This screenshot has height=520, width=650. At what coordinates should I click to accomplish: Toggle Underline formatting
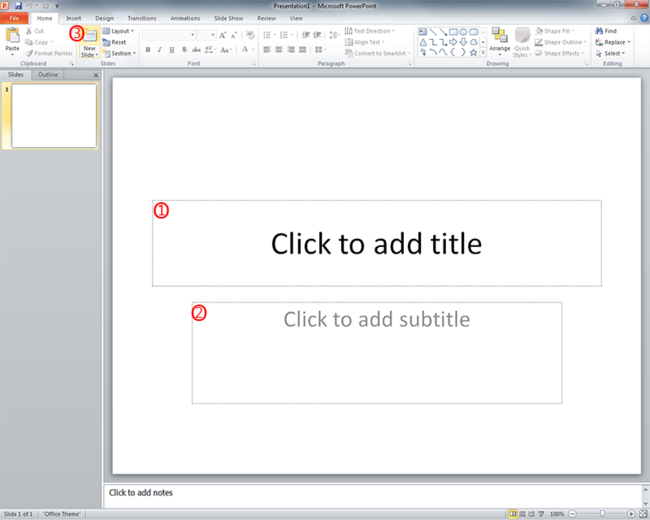172,50
